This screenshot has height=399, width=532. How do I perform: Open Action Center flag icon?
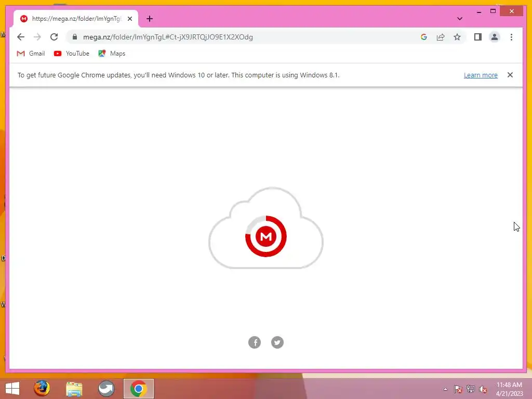click(458, 389)
